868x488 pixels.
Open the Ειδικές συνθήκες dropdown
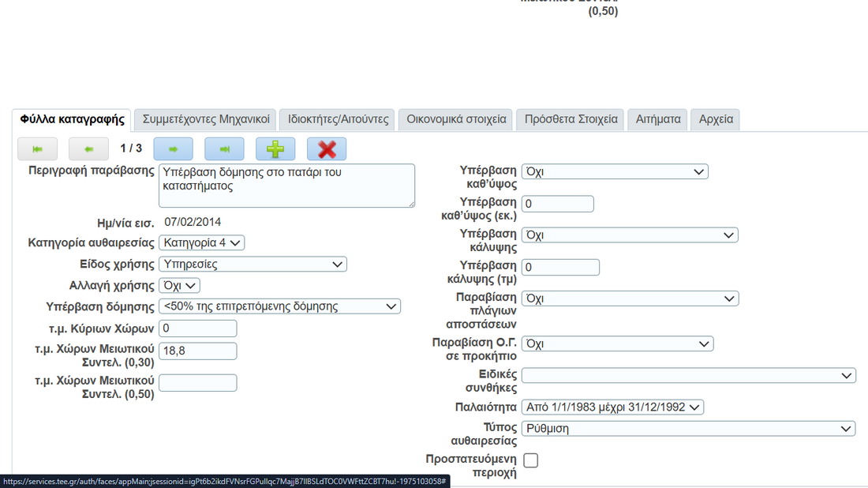tap(688, 376)
